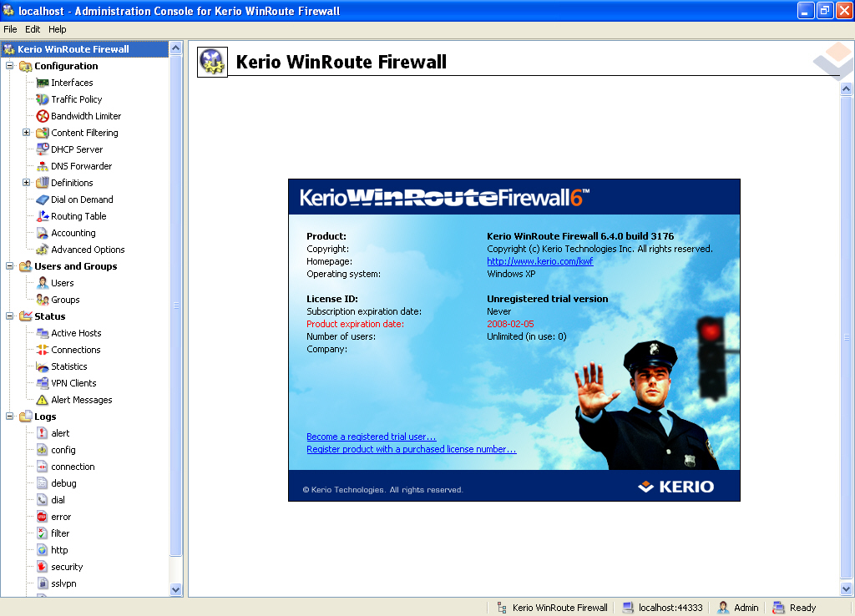The width and height of the screenshot is (855, 616).
Task: Click the DHCP Server icon
Action: tap(43, 149)
